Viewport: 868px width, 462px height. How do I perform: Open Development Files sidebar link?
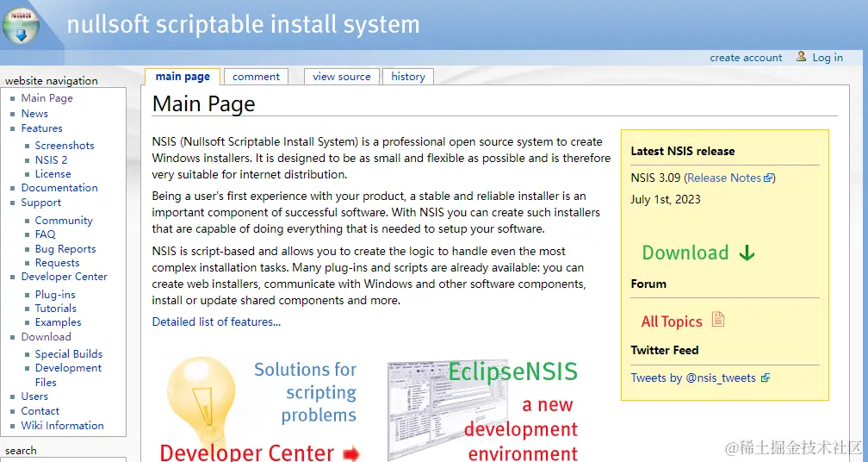[x=68, y=375]
